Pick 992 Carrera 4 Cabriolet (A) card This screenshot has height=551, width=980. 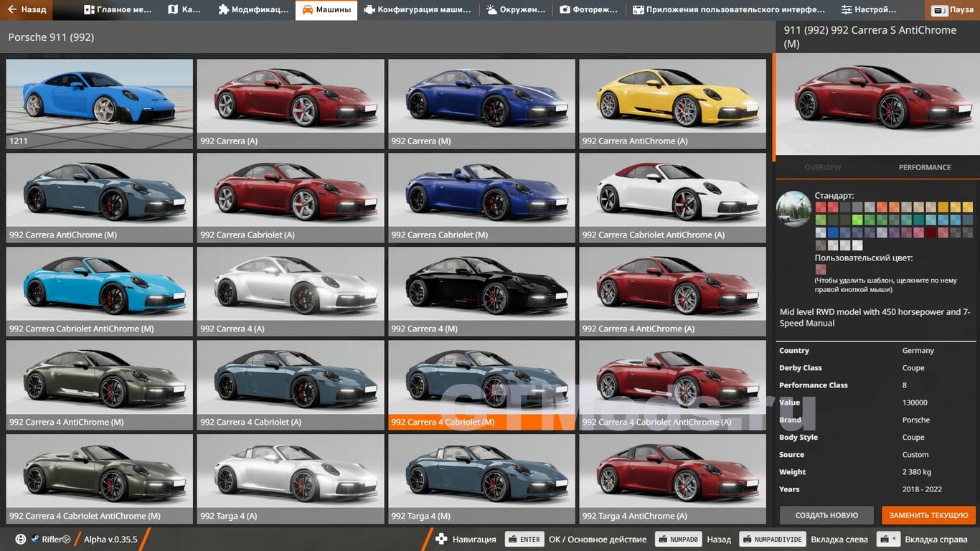[291, 385]
